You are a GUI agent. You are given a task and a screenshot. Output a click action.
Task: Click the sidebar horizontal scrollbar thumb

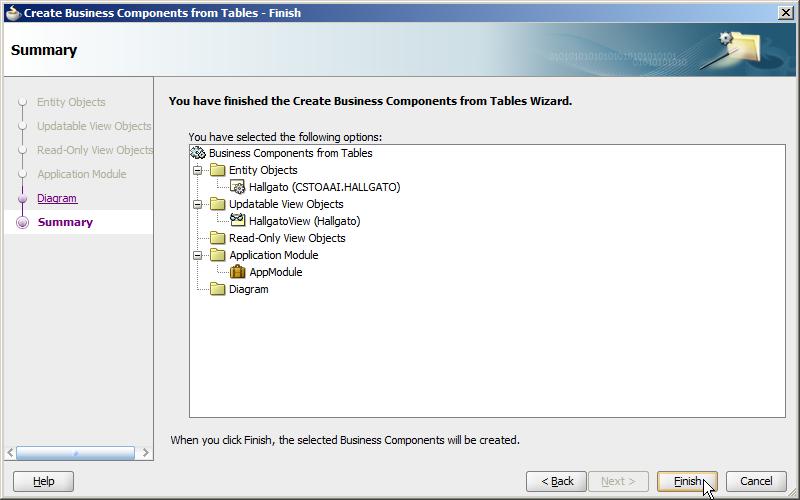click(x=76, y=453)
